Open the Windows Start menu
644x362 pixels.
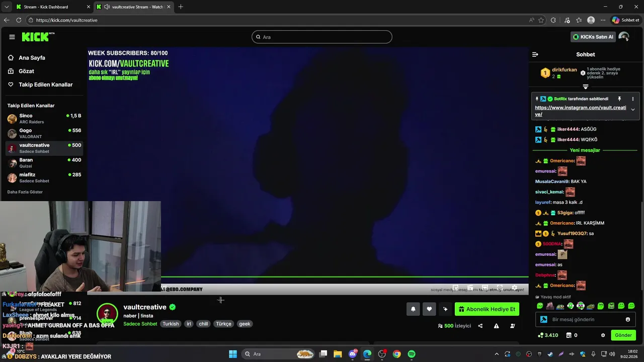[233, 354]
